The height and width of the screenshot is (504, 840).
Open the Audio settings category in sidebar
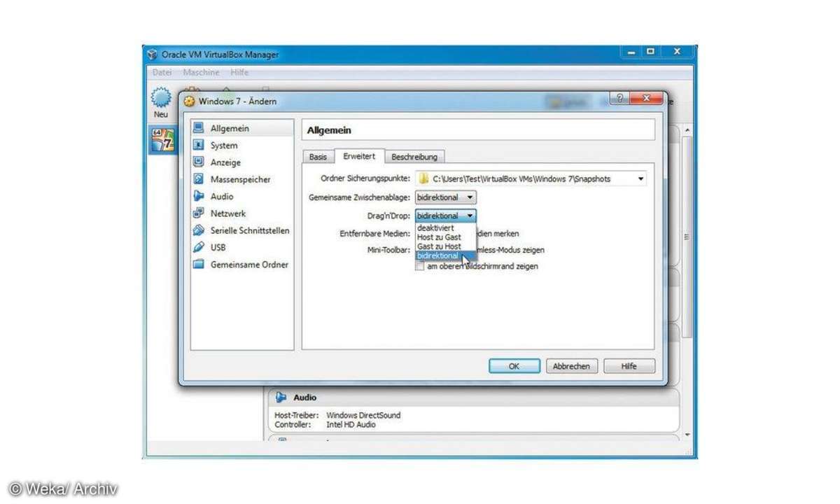(x=242, y=197)
